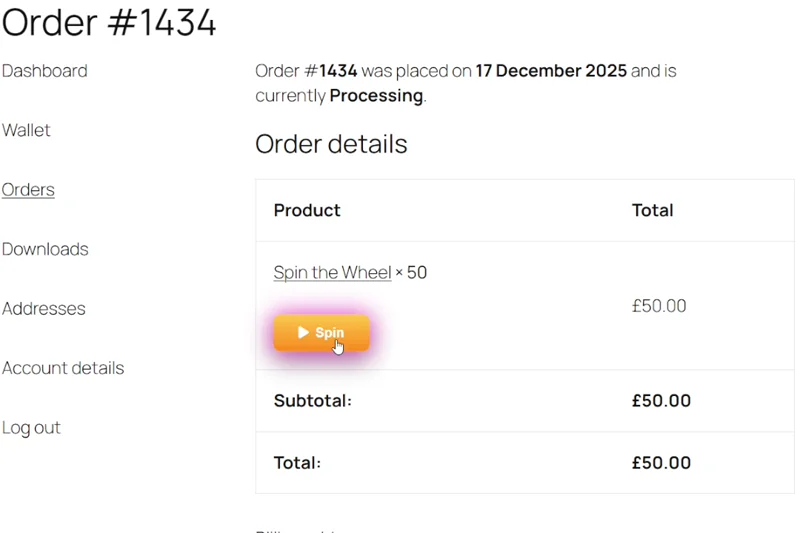
Task: Click the Total column header
Action: click(x=652, y=210)
